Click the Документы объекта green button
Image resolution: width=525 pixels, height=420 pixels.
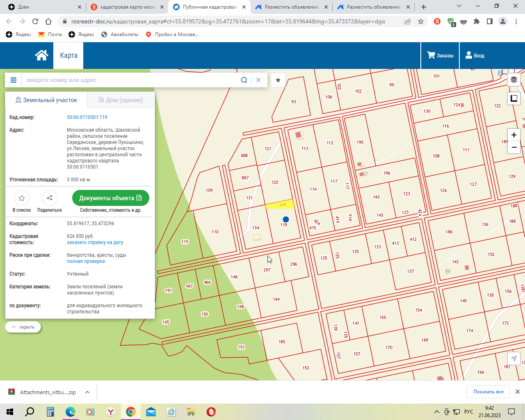(x=110, y=198)
